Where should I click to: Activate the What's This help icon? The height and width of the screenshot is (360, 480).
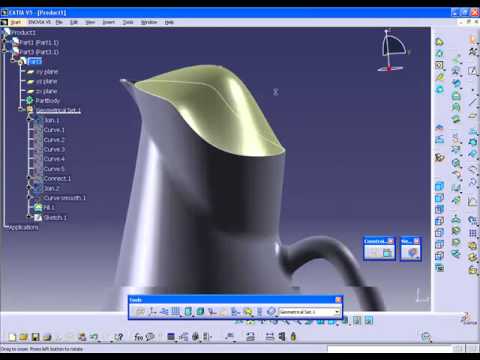pyautogui.click(x=119, y=337)
